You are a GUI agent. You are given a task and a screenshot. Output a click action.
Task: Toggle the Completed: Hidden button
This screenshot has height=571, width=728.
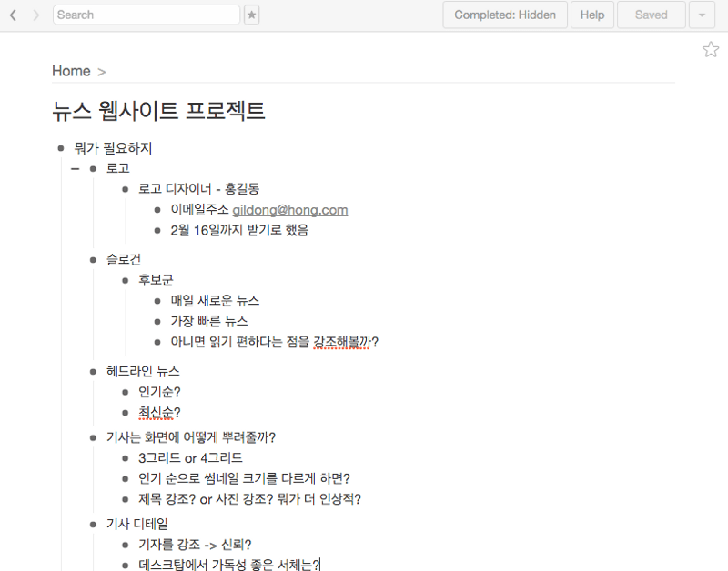pyautogui.click(x=504, y=15)
